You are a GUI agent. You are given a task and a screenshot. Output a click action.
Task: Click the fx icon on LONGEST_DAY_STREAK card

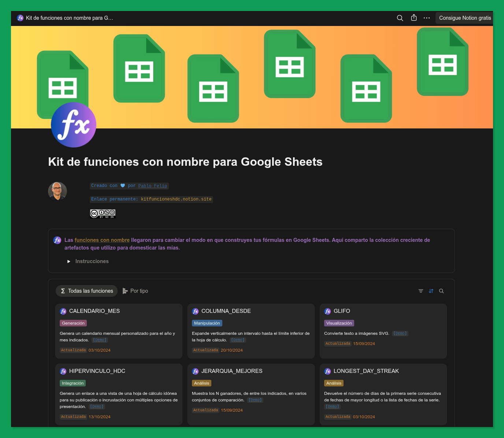coord(327,371)
